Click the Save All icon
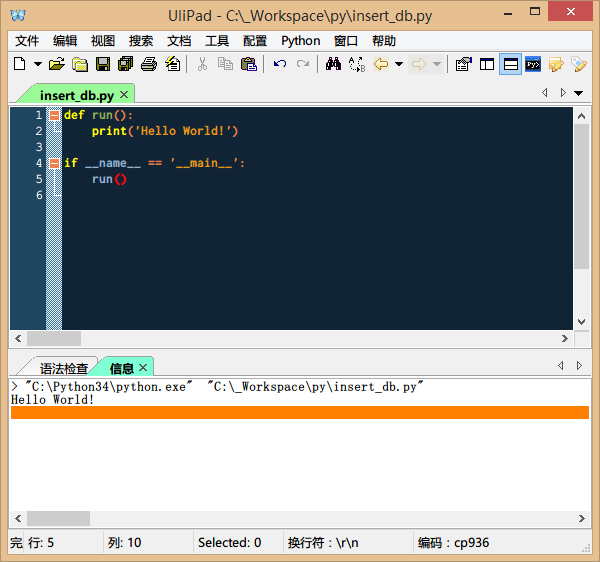Screen dimensions: 600x562 (126, 64)
